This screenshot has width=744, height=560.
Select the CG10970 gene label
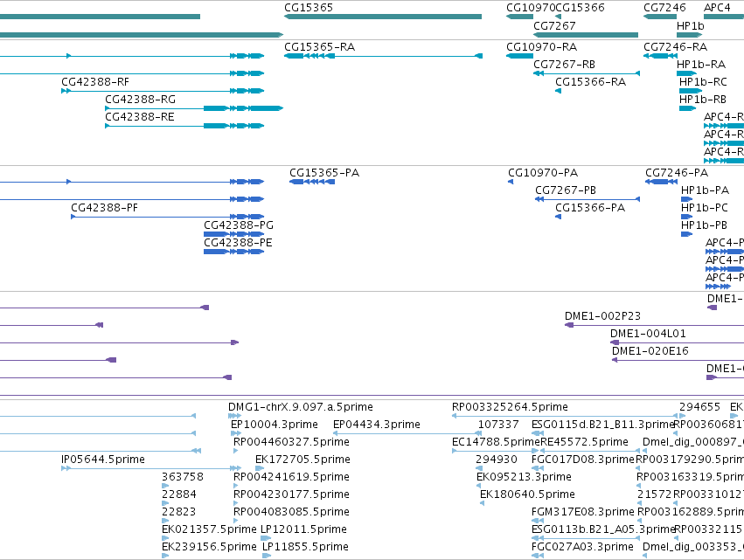click(531, 8)
